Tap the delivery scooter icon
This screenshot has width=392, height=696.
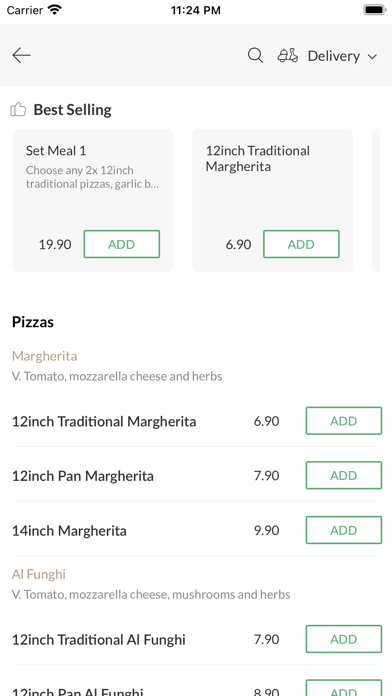click(288, 56)
